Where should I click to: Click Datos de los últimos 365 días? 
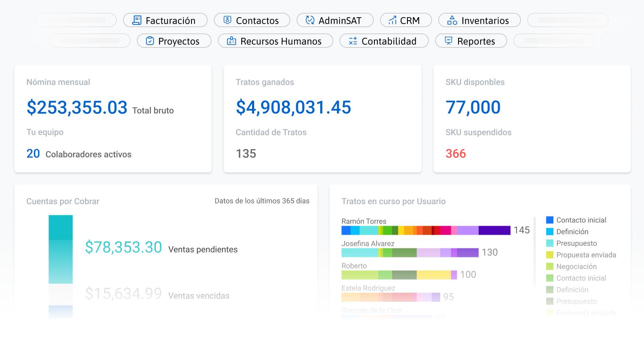[262, 201]
